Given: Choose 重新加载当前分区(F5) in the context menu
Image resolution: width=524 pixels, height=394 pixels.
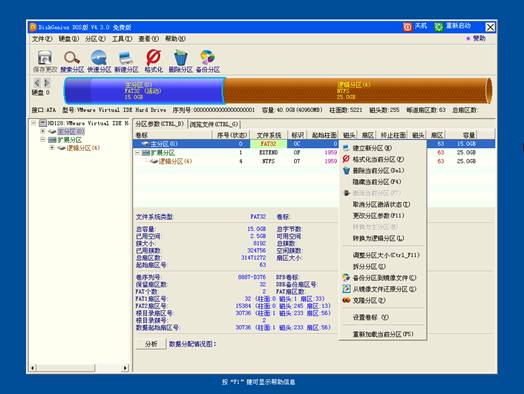Looking at the screenshot, I should [383, 334].
